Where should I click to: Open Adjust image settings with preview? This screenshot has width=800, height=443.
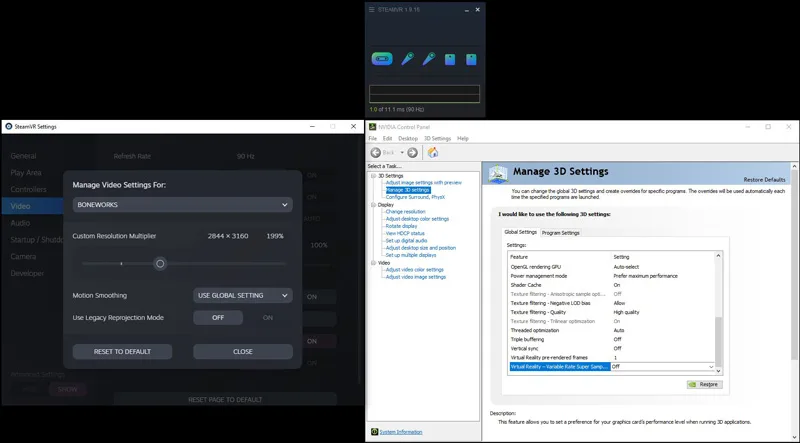tap(423, 183)
